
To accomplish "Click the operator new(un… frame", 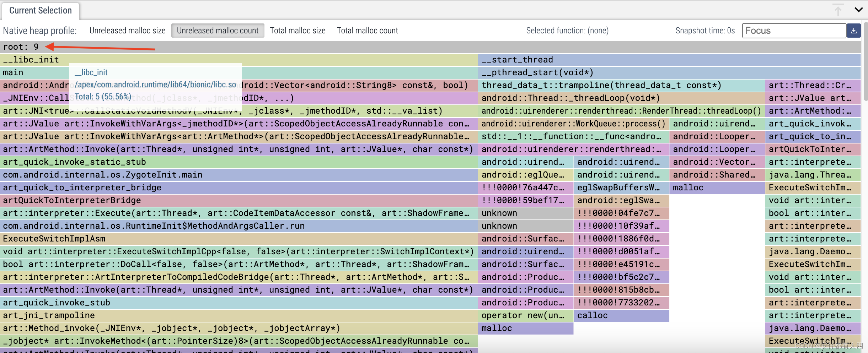I will [526, 315].
